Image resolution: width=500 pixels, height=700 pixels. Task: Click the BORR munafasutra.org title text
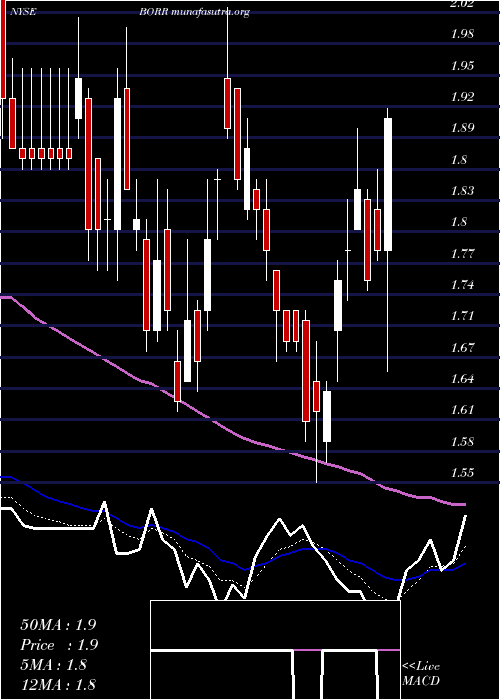coord(194,12)
